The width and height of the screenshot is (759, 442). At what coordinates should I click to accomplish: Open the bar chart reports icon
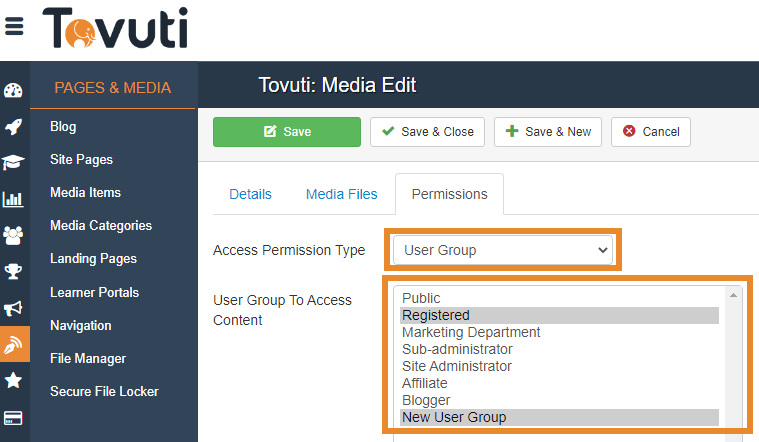coord(13,199)
